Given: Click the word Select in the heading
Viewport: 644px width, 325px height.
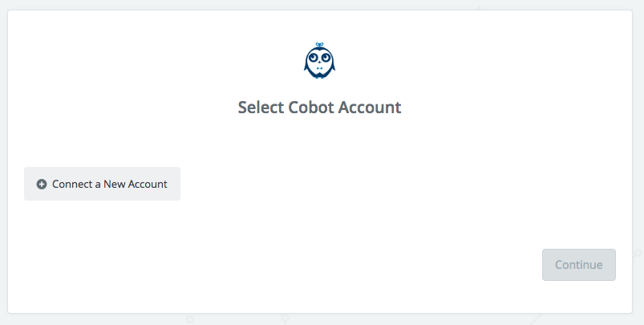Looking at the screenshot, I should (261, 108).
